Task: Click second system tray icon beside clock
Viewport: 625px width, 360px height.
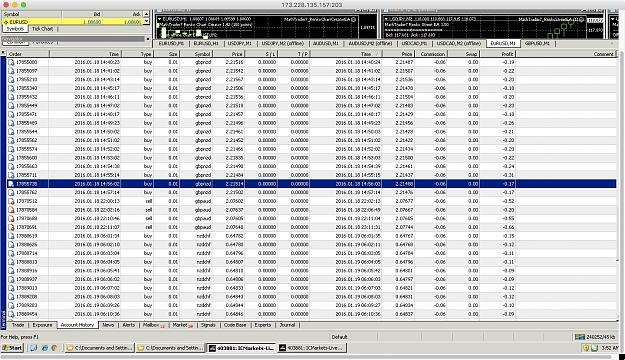Action: tap(594, 348)
